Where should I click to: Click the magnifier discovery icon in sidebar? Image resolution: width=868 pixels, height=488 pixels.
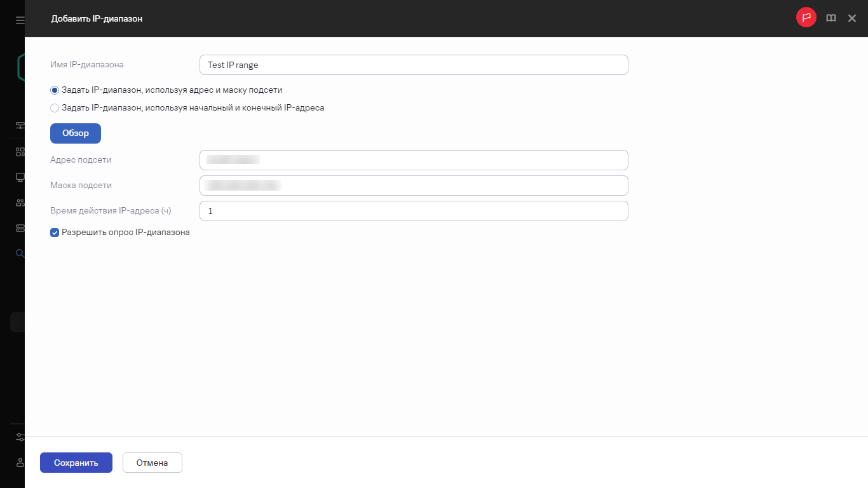20,254
